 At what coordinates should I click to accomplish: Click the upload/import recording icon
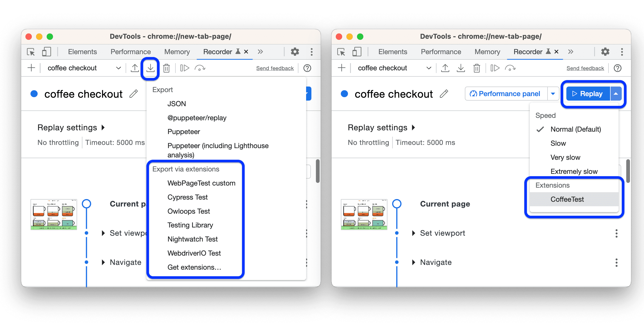point(135,68)
